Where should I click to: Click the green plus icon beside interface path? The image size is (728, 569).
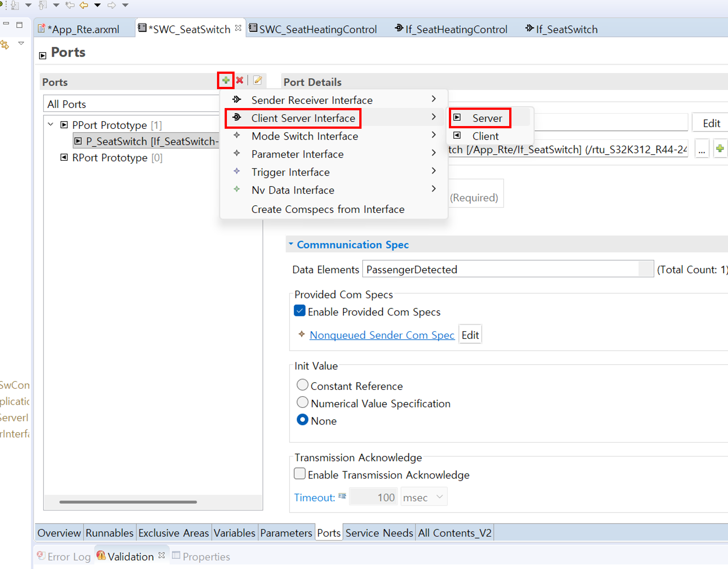click(719, 149)
